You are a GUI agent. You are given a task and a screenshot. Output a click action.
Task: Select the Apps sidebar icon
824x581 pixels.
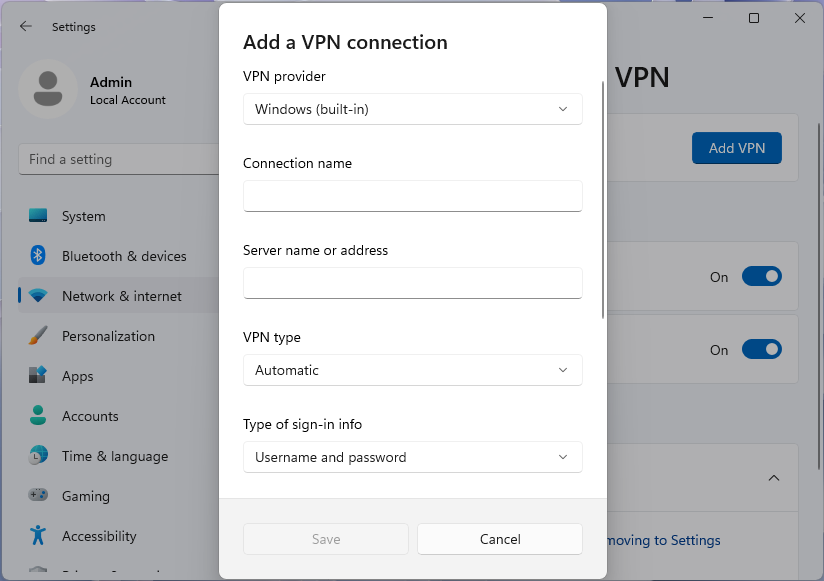[40, 376]
